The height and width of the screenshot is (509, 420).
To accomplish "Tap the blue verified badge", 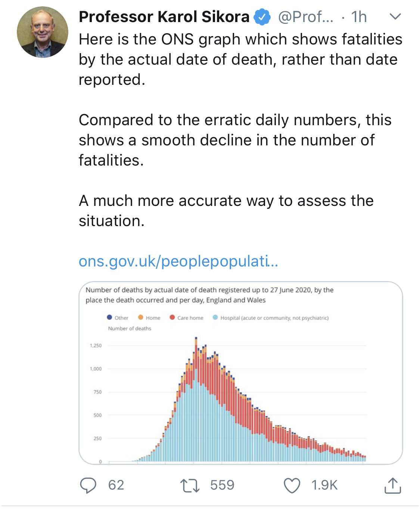I will (x=262, y=17).
